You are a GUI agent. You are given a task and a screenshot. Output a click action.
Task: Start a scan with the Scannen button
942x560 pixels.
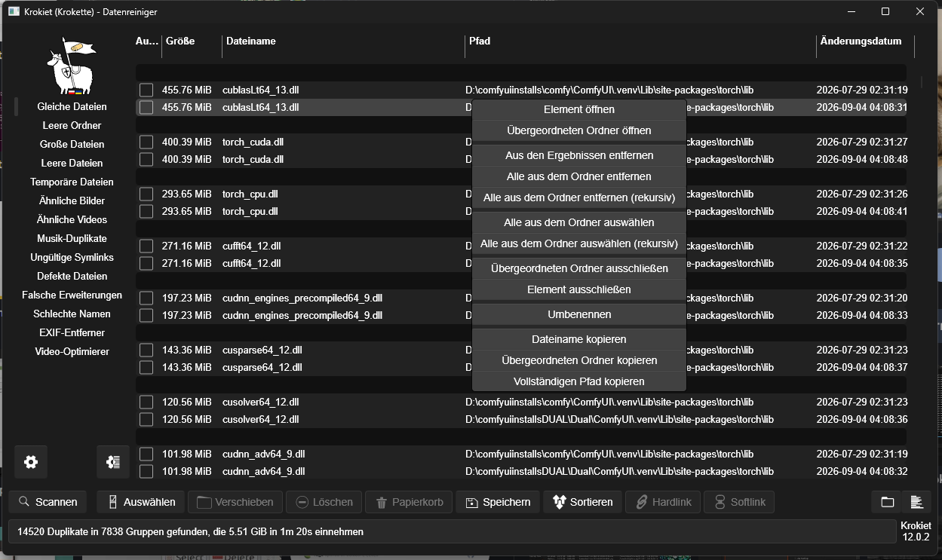[x=48, y=502]
